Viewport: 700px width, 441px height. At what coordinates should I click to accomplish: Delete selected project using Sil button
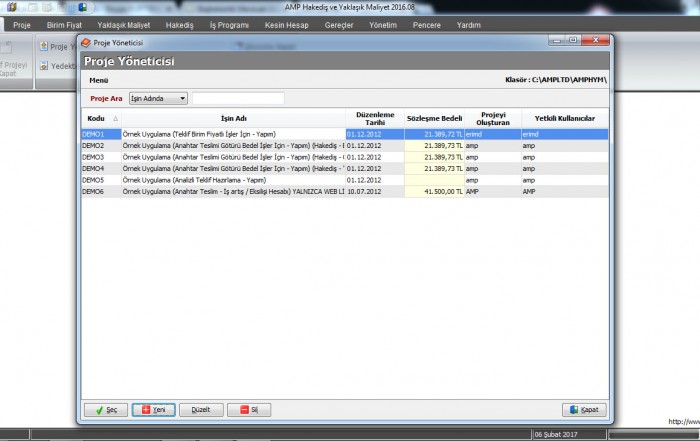pyautogui.click(x=248, y=410)
